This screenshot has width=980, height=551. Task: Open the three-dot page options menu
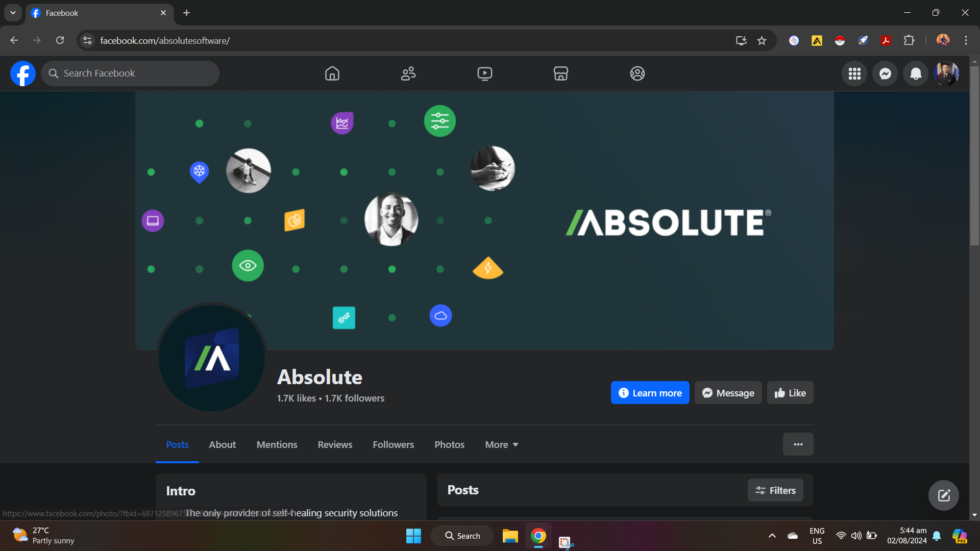798,444
